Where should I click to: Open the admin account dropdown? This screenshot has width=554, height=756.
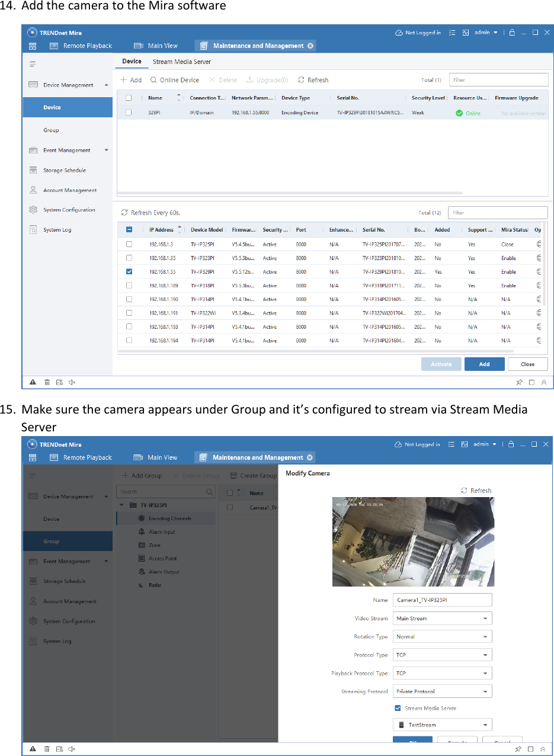point(486,33)
